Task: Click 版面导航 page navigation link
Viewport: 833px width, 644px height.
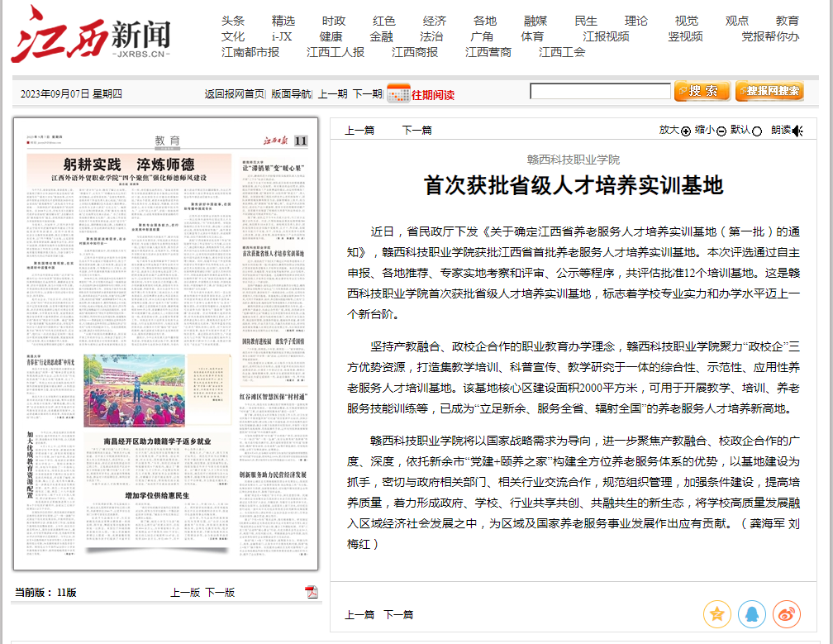Action: pos(291,94)
